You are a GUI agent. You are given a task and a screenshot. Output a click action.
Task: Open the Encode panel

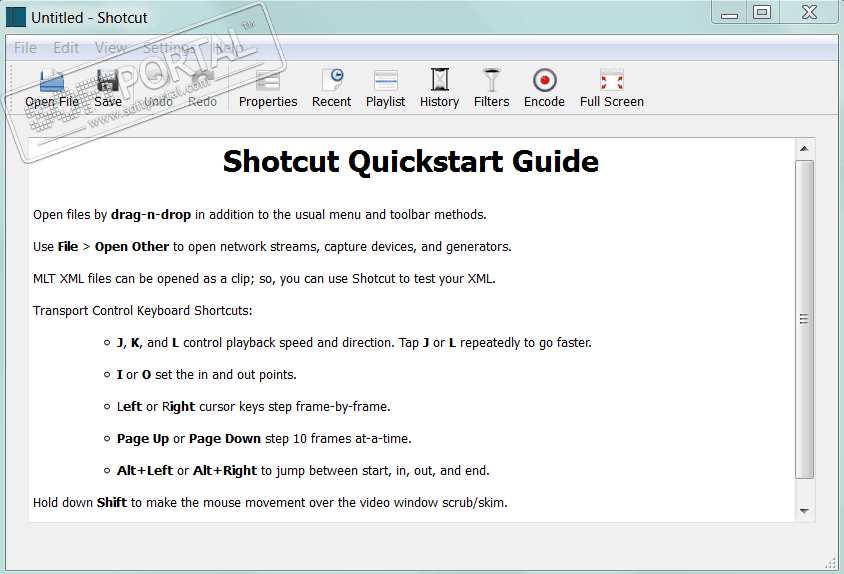pyautogui.click(x=544, y=89)
